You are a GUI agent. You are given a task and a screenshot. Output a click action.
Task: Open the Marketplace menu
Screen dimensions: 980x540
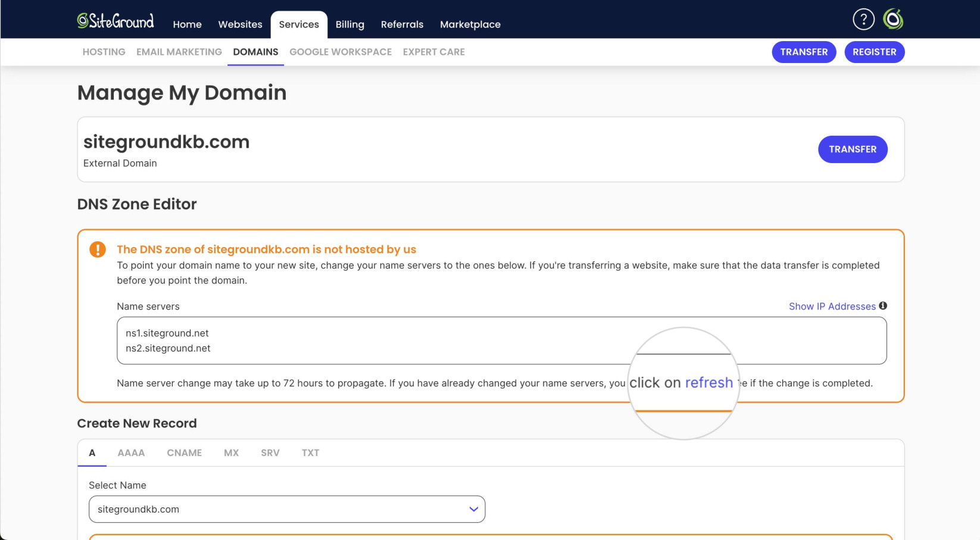(470, 24)
